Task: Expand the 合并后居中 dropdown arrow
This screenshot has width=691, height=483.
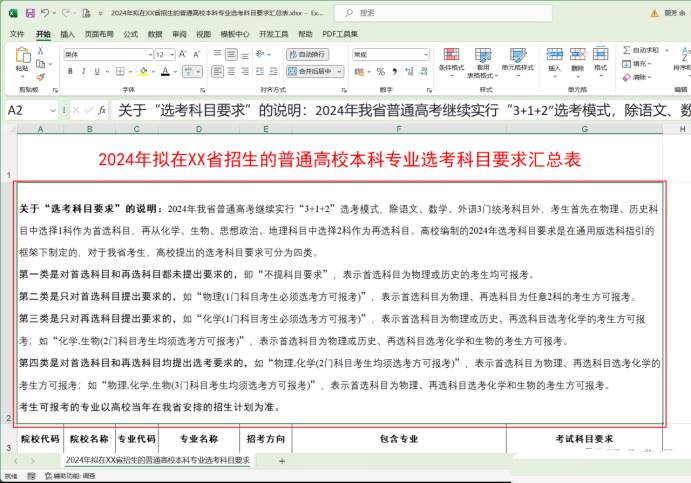Action: pyautogui.click(x=339, y=71)
